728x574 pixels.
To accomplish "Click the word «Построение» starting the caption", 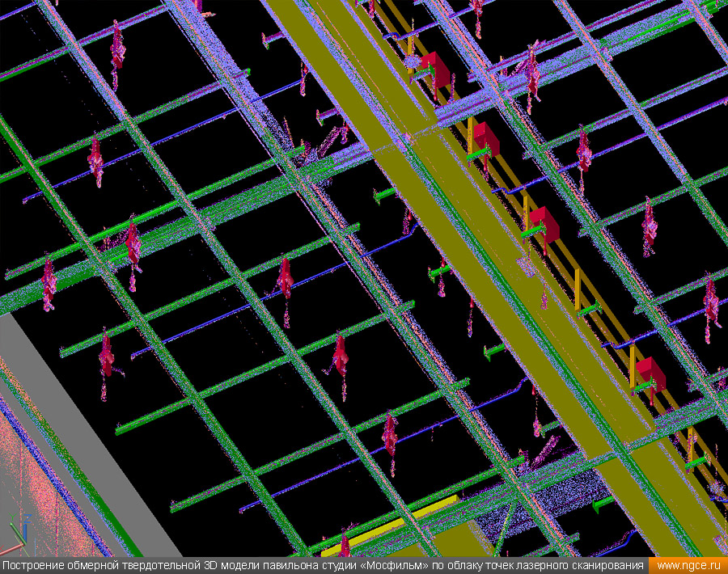I will tap(32, 566).
